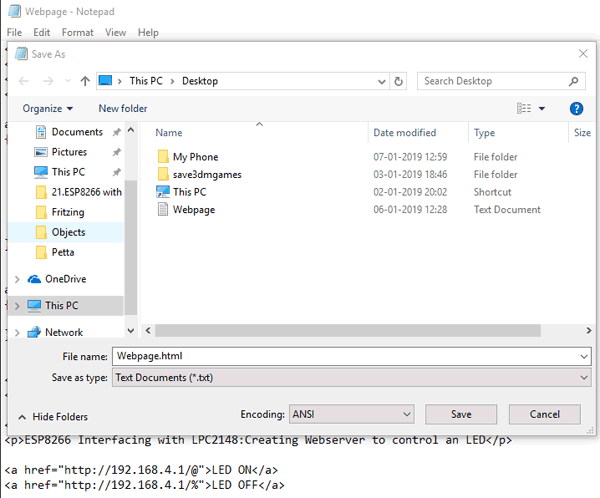This screenshot has width=600, height=498.
Task: Open the File menu in Notepad
Action: coord(14,33)
